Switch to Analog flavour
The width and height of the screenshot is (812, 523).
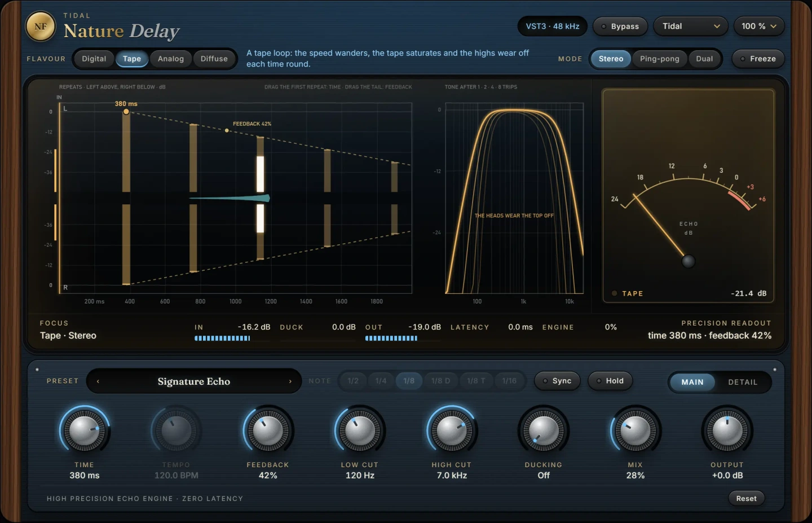[x=171, y=59]
